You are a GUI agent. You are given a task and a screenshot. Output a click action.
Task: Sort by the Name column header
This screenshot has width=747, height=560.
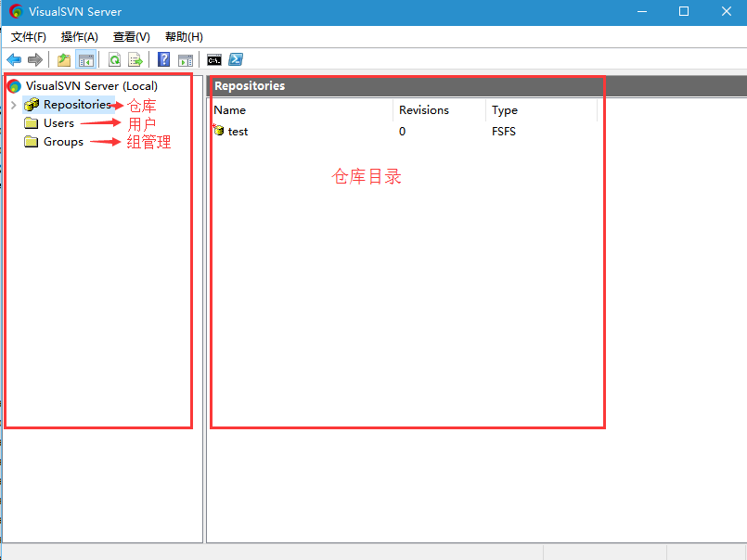tap(302, 110)
